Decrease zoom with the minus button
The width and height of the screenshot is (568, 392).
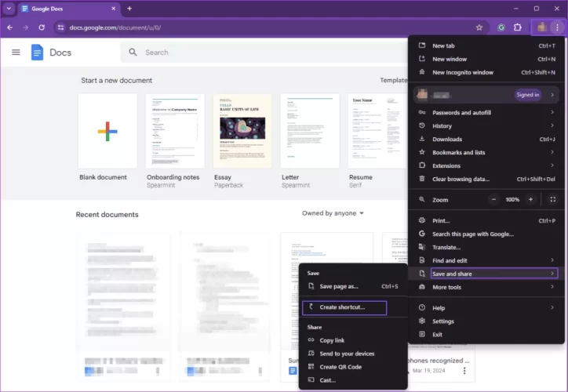click(494, 200)
